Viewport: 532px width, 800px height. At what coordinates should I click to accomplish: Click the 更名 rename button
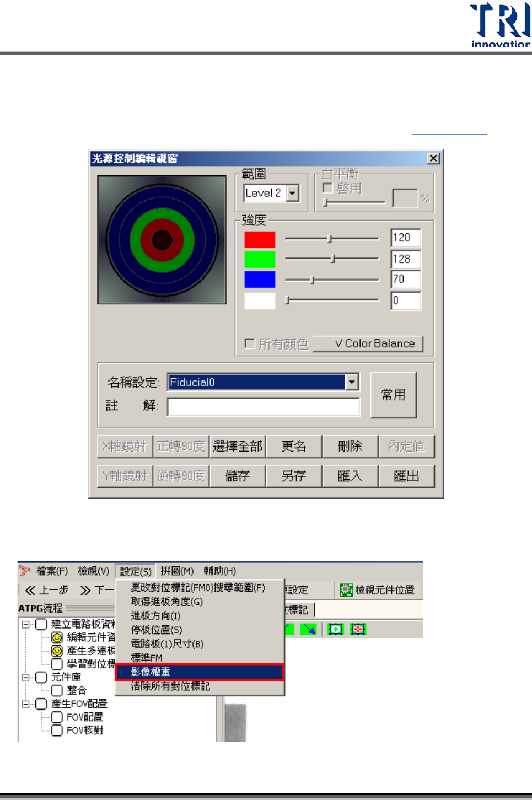coord(294,446)
